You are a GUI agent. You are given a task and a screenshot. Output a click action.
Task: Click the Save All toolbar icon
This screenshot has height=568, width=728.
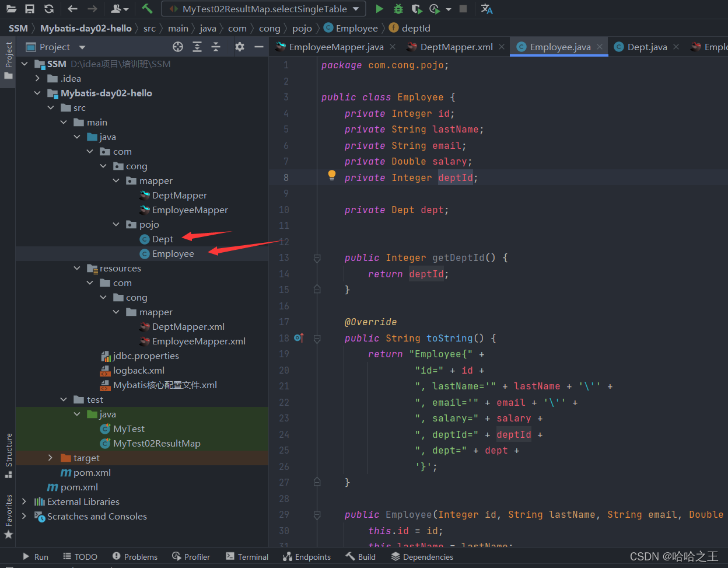pyautogui.click(x=30, y=9)
